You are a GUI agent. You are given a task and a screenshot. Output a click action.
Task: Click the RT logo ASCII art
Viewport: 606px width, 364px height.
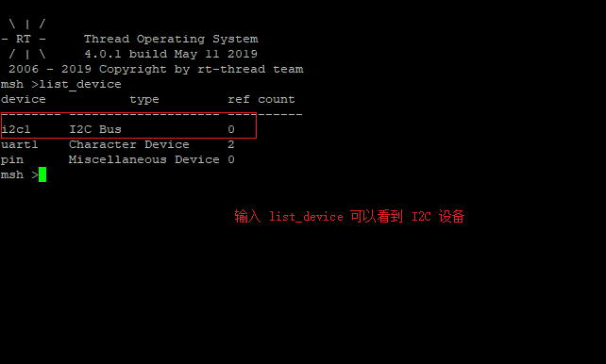pyautogui.click(x=24, y=39)
